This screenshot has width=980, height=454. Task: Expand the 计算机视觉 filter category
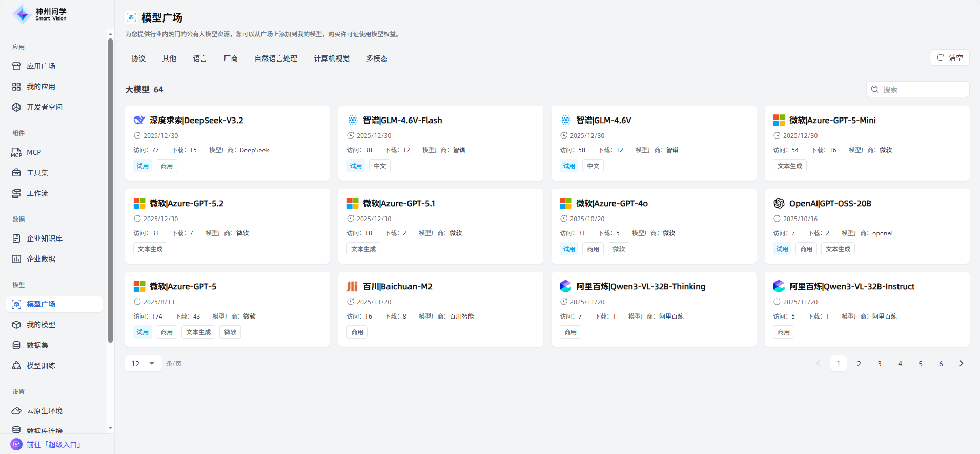pos(332,58)
